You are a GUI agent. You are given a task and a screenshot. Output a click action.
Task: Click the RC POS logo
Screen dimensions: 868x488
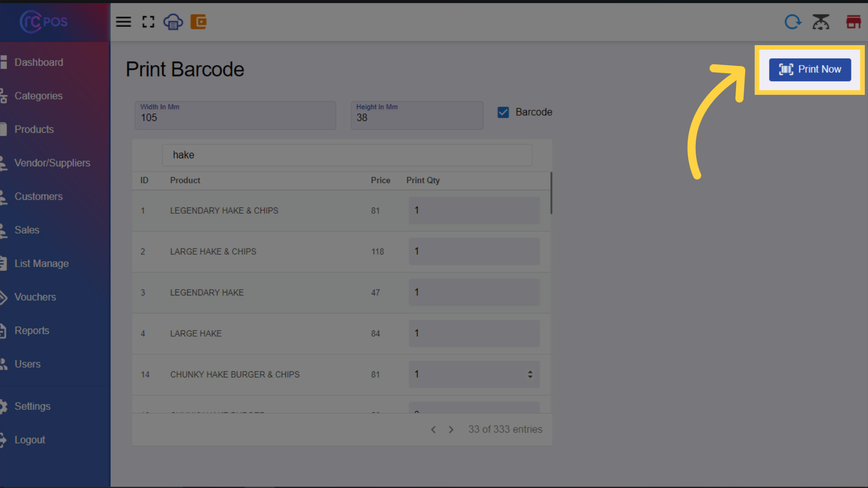44,22
